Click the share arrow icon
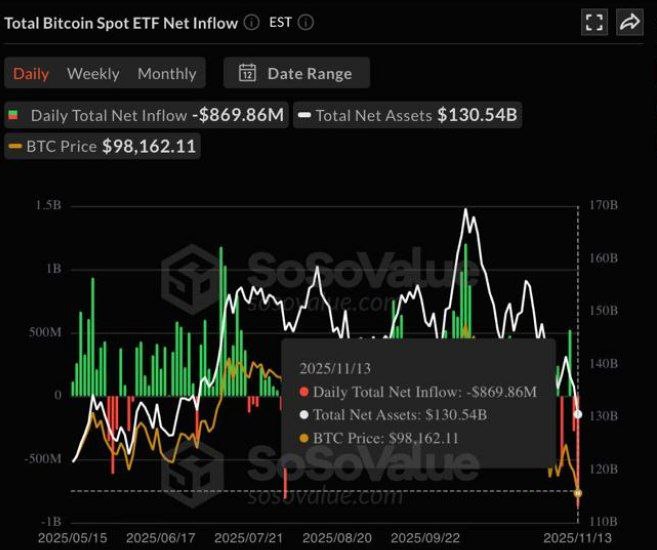 click(x=629, y=22)
